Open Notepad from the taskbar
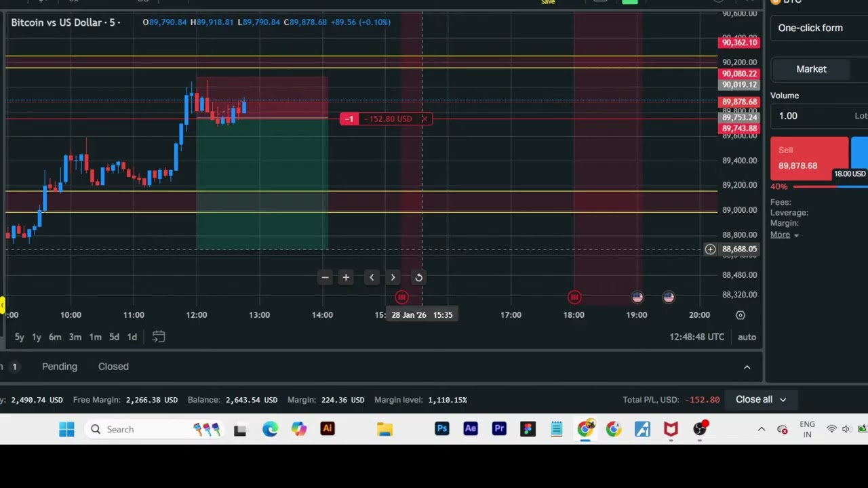 (556, 430)
